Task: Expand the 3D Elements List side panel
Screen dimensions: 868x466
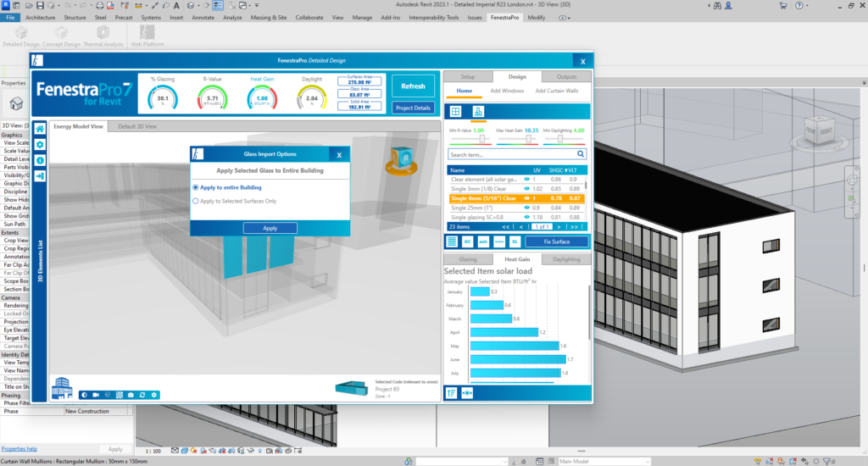Action: pyautogui.click(x=40, y=261)
